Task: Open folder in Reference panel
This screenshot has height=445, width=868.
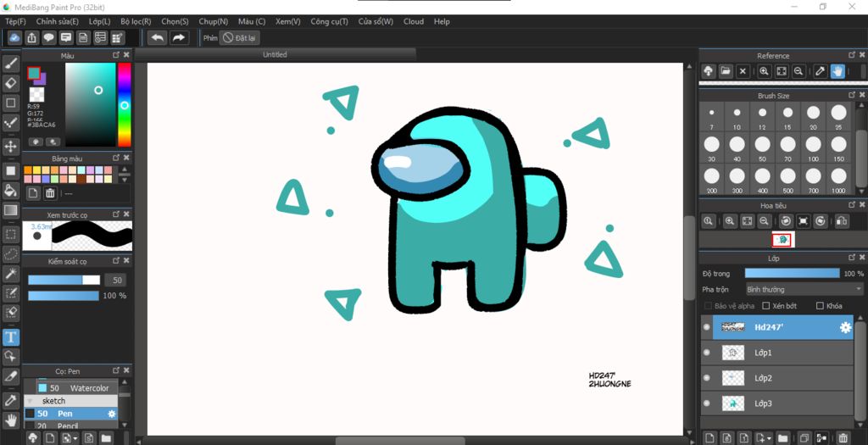Action: click(x=726, y=71)
